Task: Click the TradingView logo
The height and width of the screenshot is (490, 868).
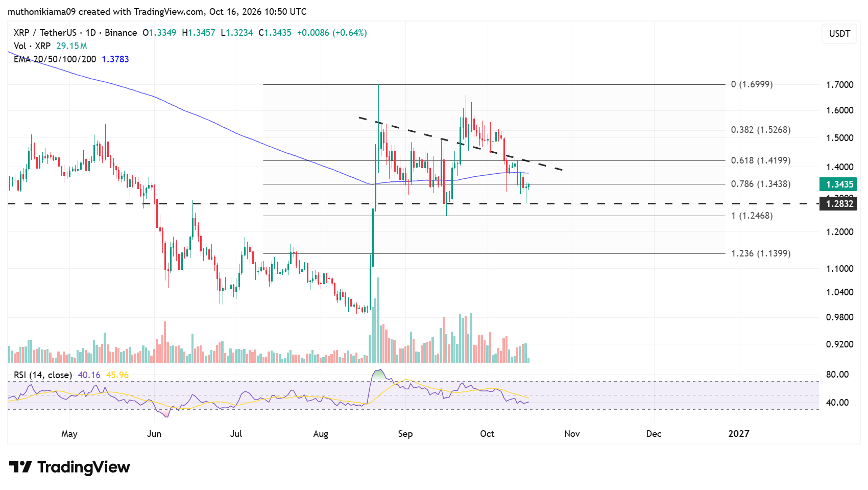Action: tap(69, 467)
